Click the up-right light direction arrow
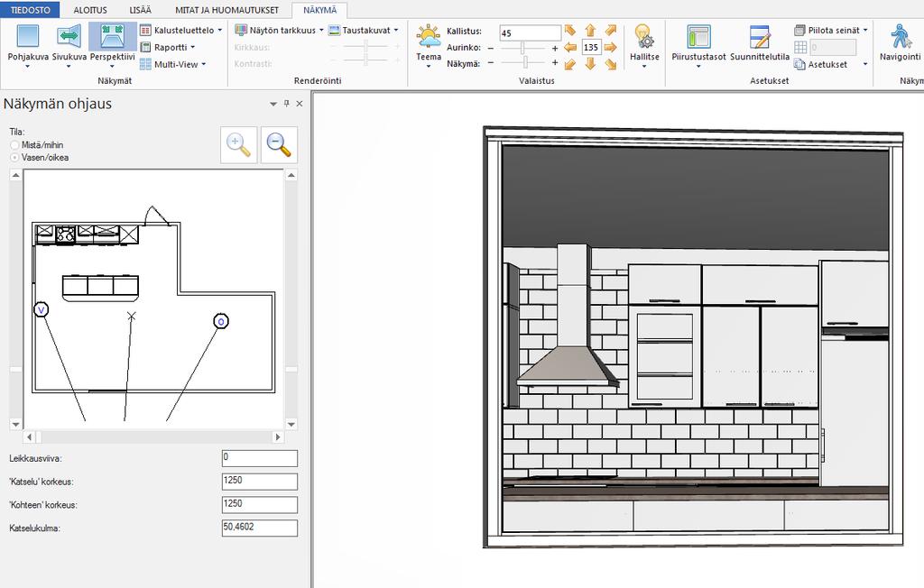This screenshot has width=924, height=588. pos(611,30)
